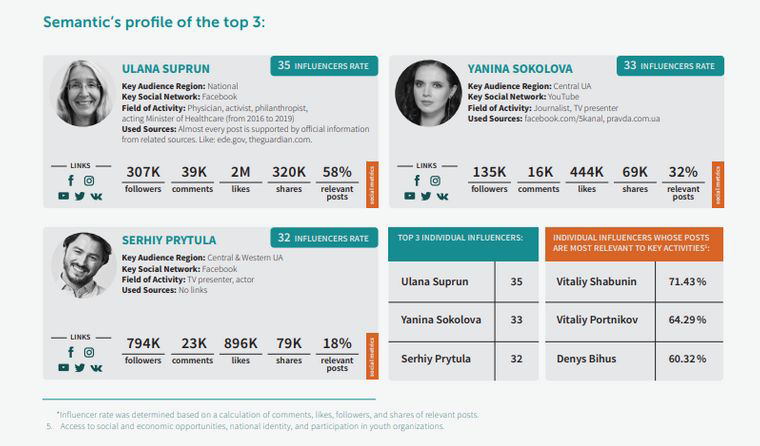Click Yanina Sokolova's VK icon
Image resolution: width=760 pixels, height=446 pixels.
click(x=442, y=196)
